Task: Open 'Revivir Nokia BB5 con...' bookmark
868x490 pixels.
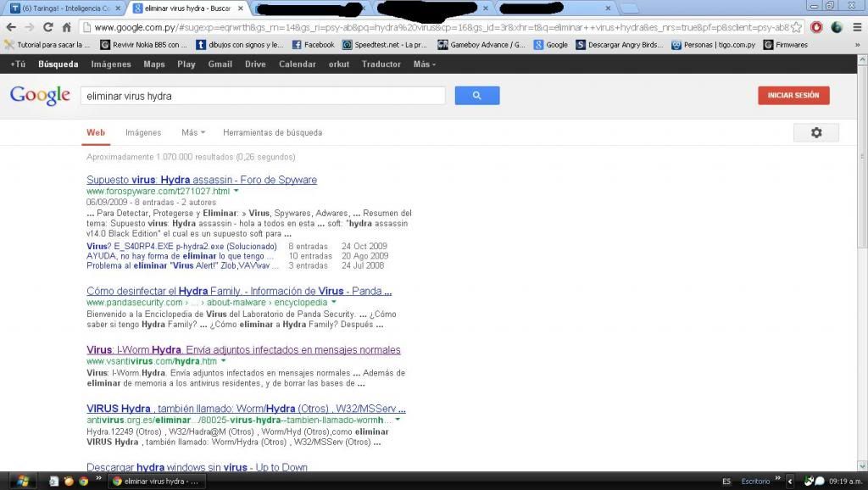Action: [x=143, y=45]
